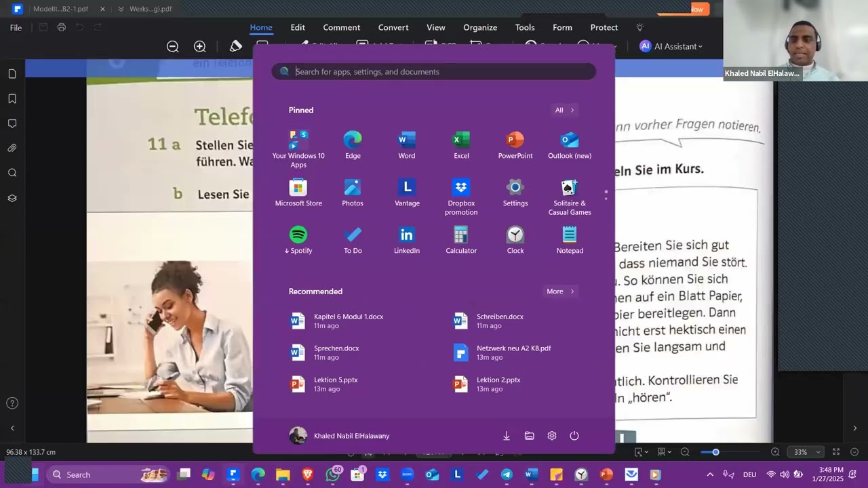Expand the PDF left panel arrow
The image size is (868, 488).
12,428
